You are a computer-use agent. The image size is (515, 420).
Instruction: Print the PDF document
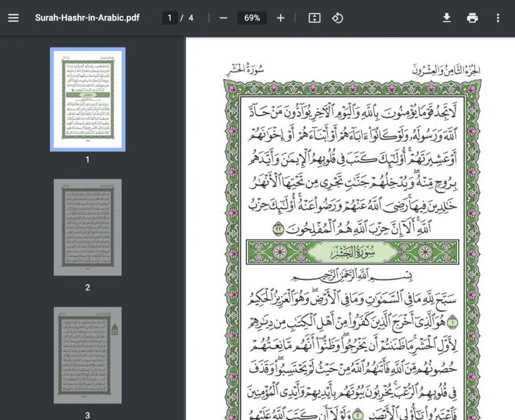click(472, 18)
